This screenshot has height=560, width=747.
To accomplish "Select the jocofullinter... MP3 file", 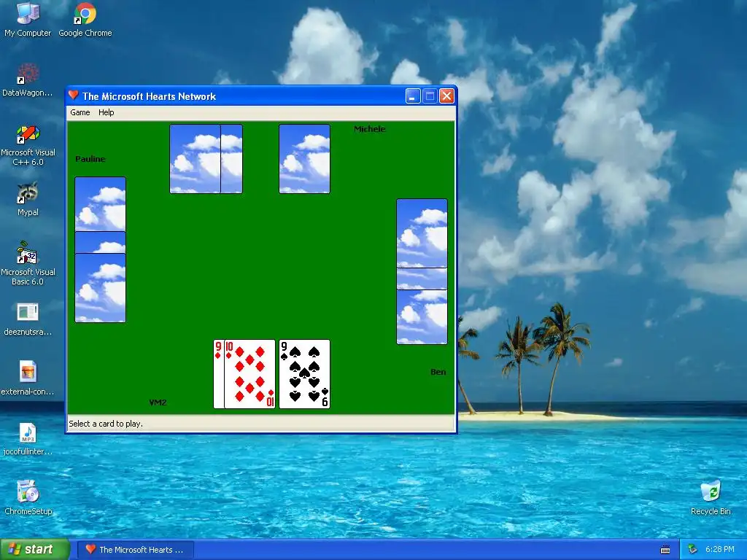I will coord(28,439).
